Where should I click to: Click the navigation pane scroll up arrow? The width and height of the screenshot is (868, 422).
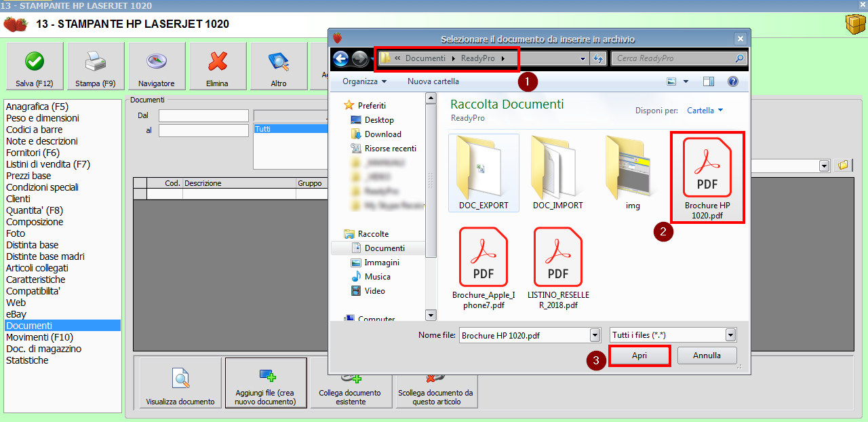point(431,98)
